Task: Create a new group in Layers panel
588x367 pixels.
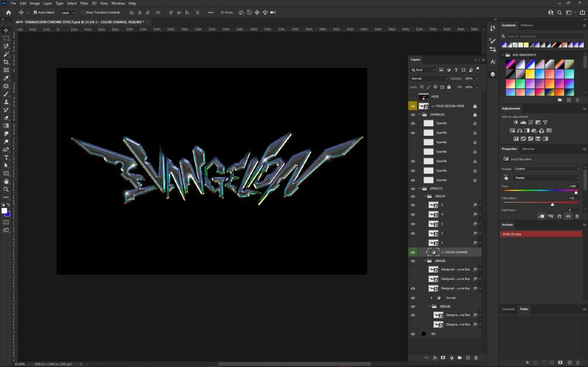Action: coord(459,358)
